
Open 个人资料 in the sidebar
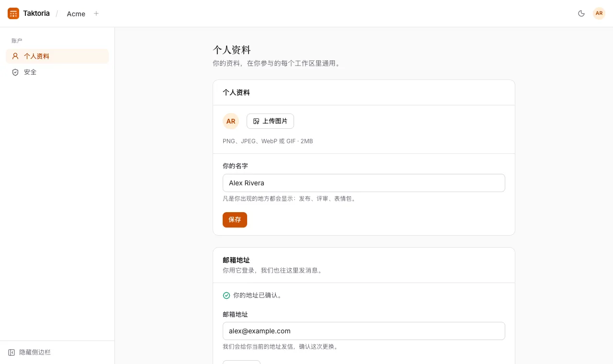57,56
